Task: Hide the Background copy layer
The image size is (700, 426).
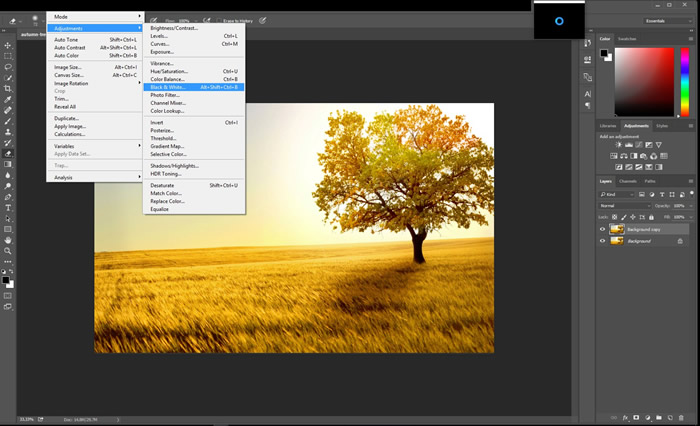Action: click(602, 230)
